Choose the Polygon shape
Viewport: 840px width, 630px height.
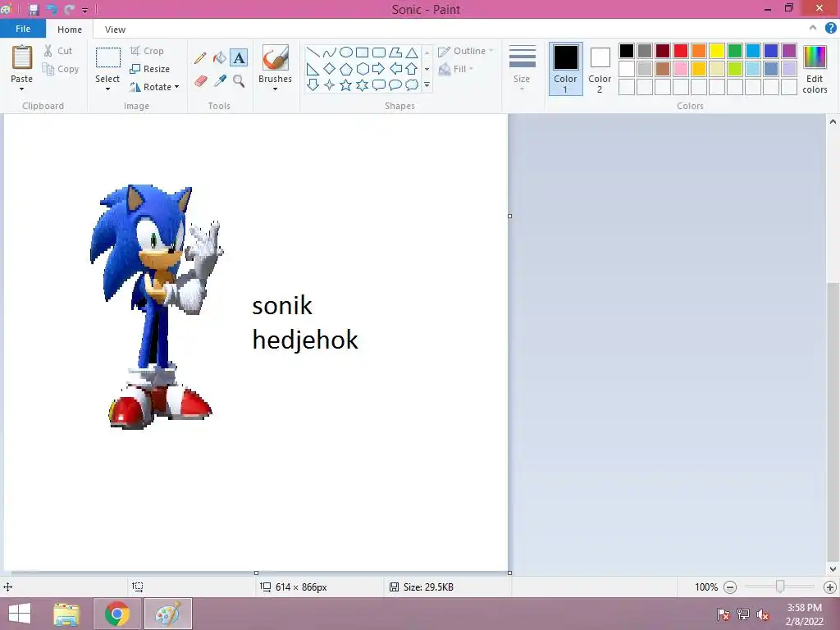pos(395,52)
